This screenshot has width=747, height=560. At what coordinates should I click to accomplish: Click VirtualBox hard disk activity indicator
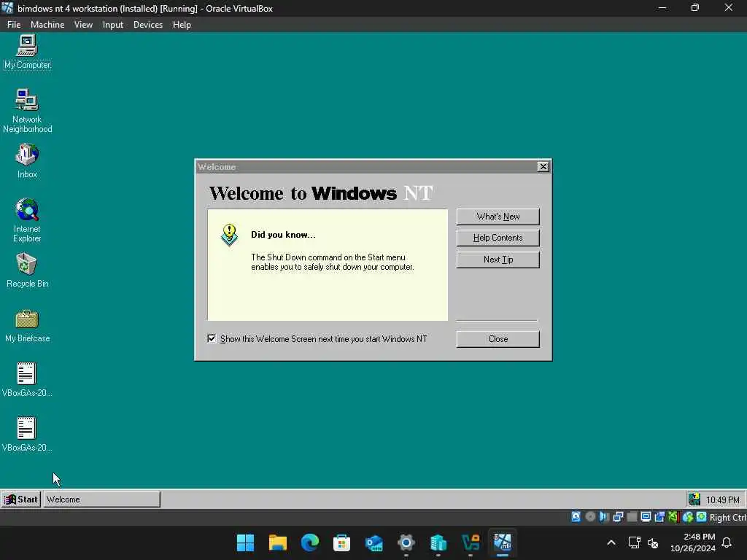tap(576, 517)
